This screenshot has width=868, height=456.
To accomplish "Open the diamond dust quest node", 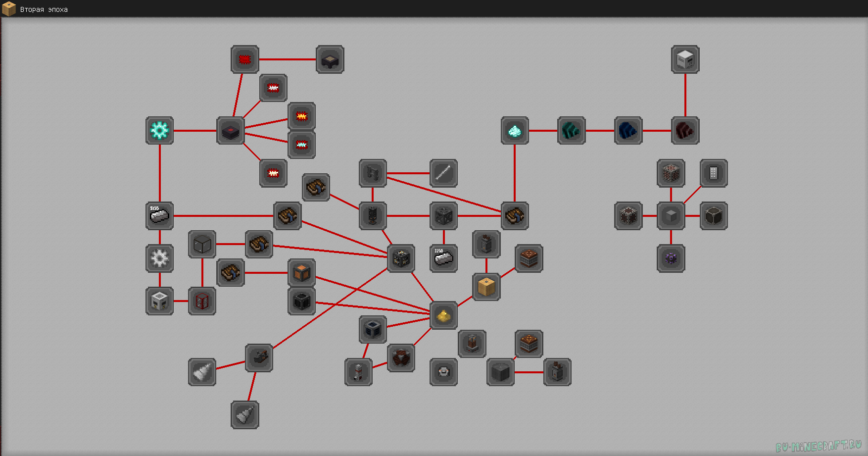I will pyautogui.click(x=515, y=131).
